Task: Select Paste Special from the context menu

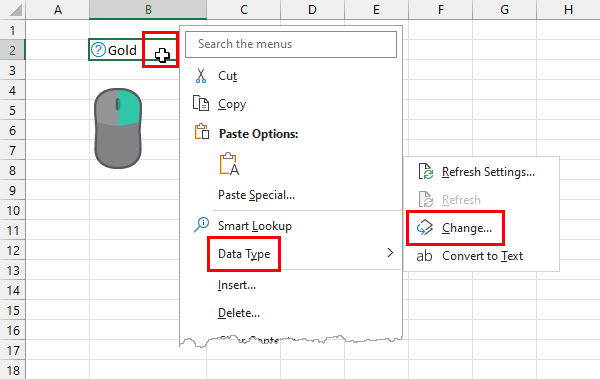Action: pos(256,195)
